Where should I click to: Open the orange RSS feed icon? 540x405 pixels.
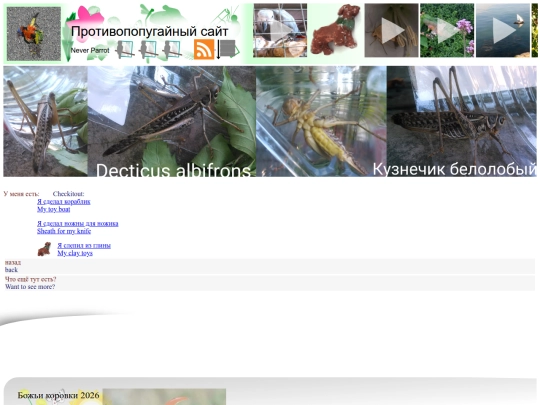tap(204, 49)
